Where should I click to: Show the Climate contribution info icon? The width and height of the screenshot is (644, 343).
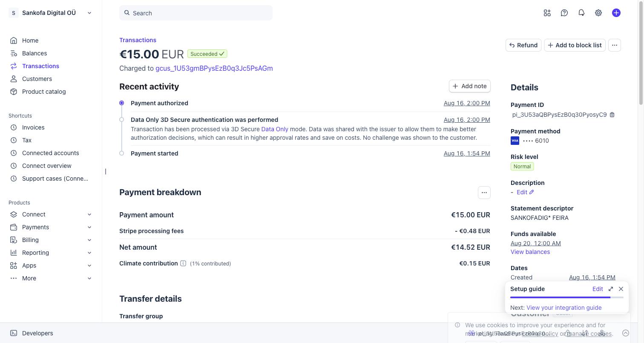tap(183, 263)
